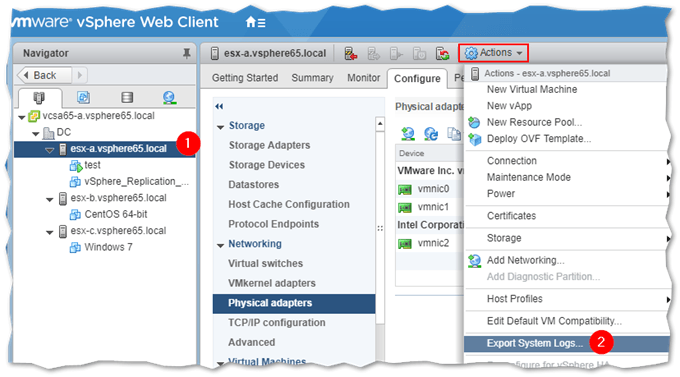The width and height of the screenshot is (680, 377).
Task: Collapse the vcsa65-a.vsphere65.local tree node
Action: tap(22, 117)
